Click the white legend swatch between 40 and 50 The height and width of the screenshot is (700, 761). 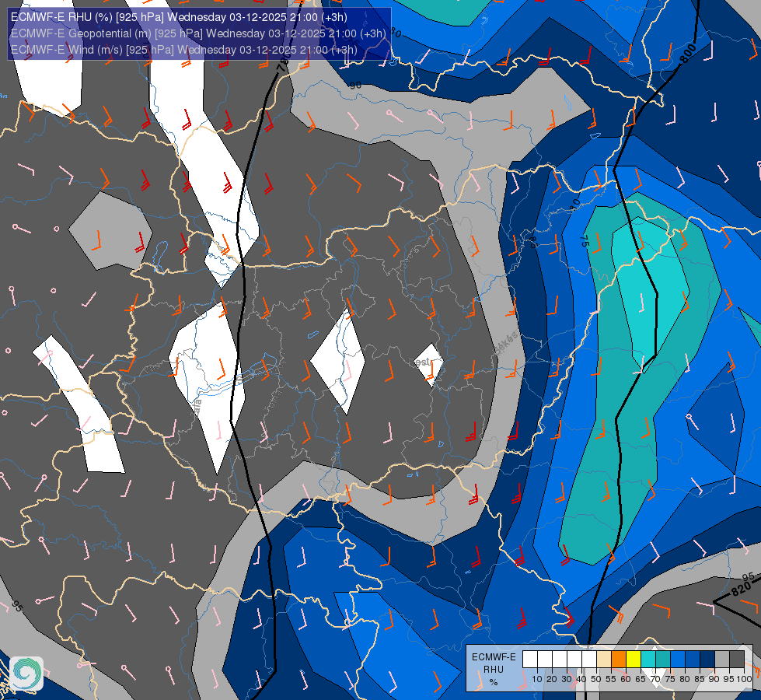588,660
